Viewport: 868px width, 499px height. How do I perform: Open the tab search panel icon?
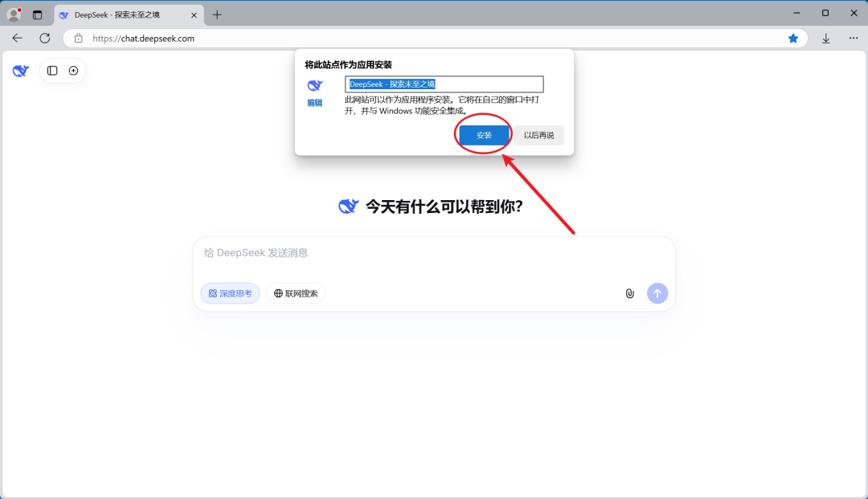pyautogui.click(x=37, y=13)
